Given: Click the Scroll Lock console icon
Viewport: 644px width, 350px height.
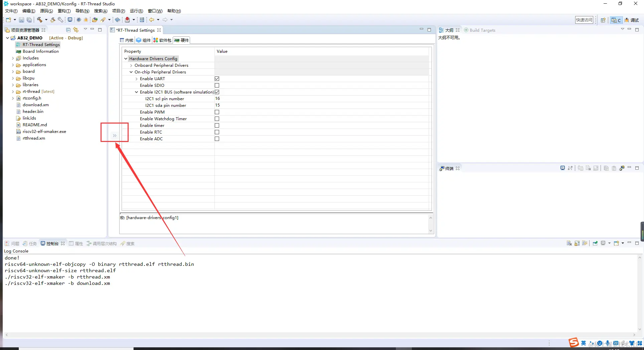Looking at the screenshot, I should coord(577,243).
